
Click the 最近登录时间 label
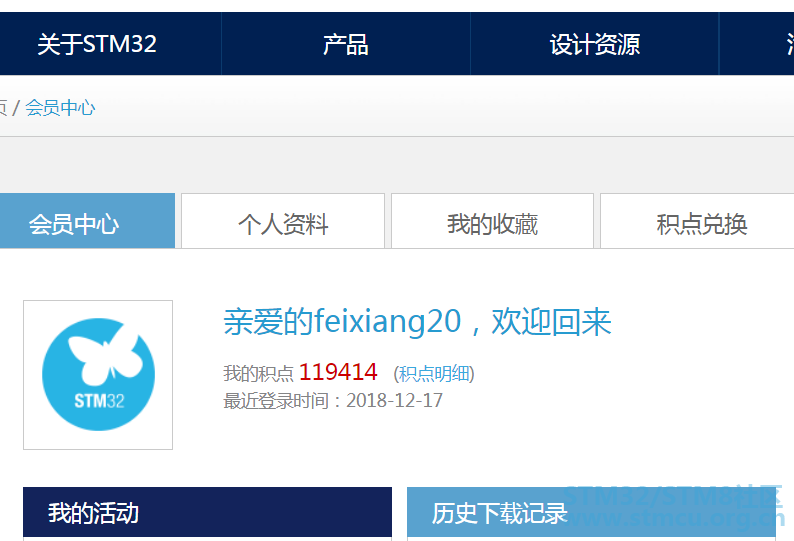tap(276, 401)
